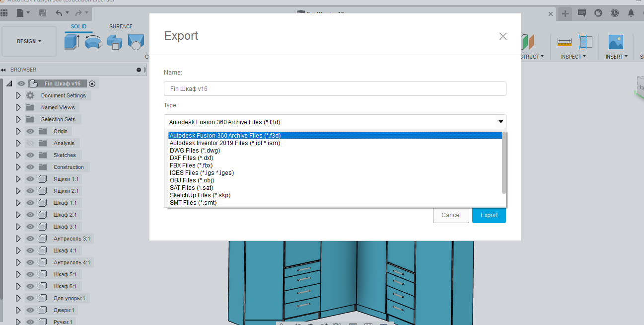Open the job status clock icon
The height and width of the screenshot is (325, 644).
[x=615, y=13]
